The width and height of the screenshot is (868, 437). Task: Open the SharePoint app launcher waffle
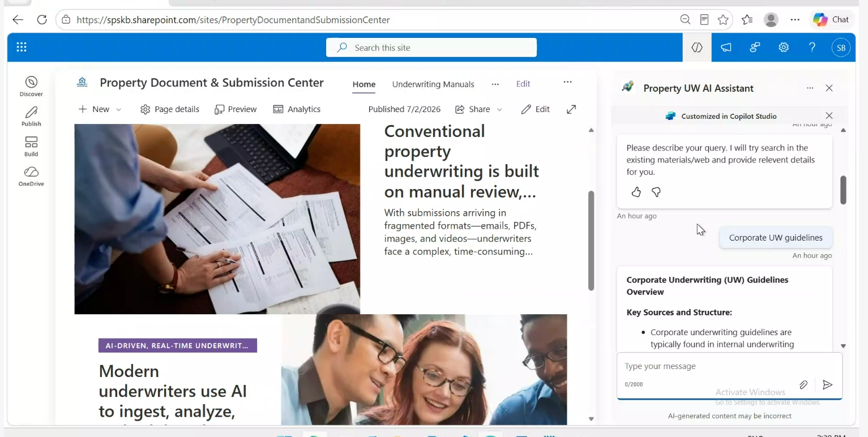tap(22, 48)
